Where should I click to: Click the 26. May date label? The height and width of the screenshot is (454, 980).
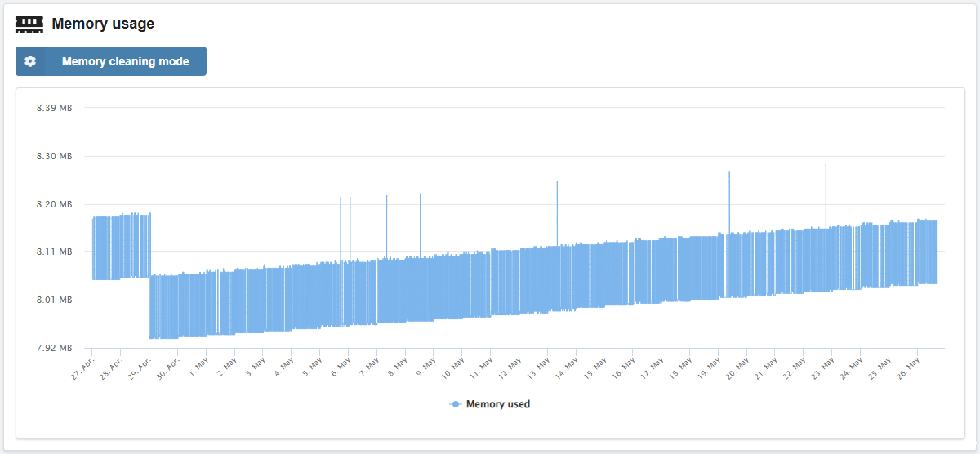click(906, 364)
